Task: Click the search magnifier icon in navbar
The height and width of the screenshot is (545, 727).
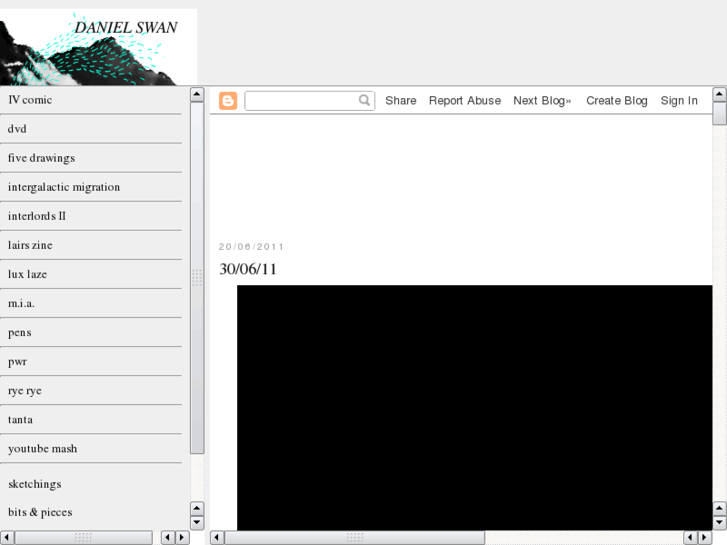Action: 364,100
